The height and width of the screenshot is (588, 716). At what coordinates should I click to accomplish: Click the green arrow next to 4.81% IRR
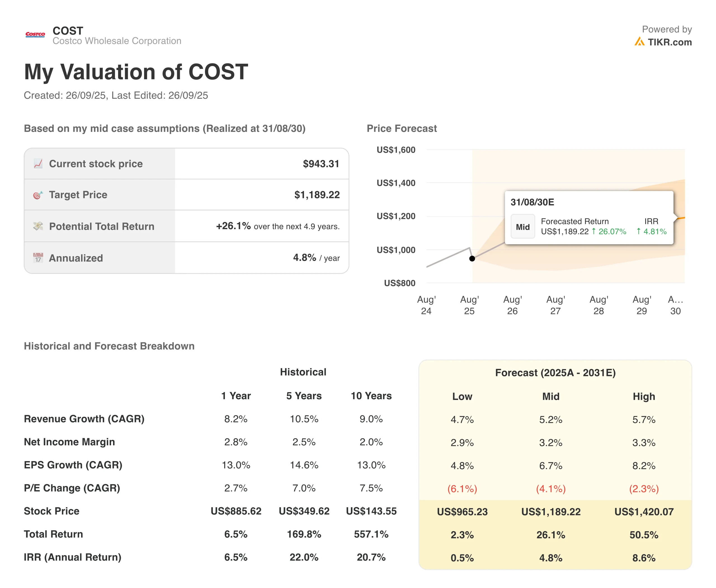(x=639, y=231)
